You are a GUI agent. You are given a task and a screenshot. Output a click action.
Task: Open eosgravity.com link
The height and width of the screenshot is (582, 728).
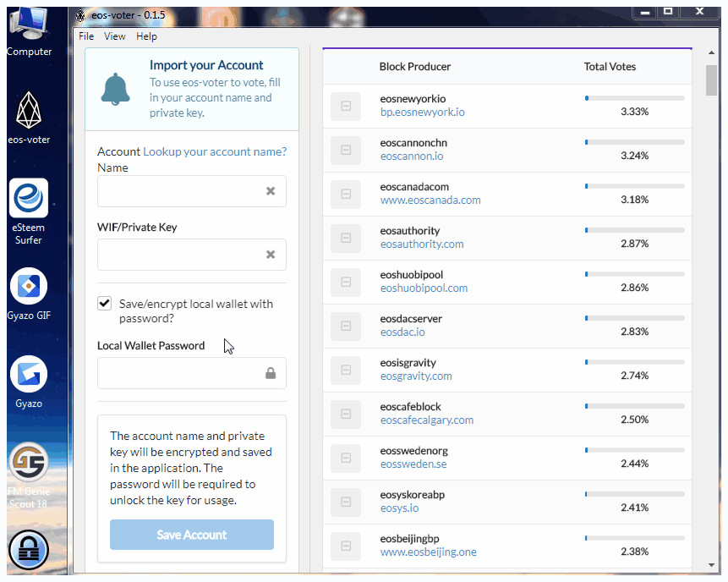[416, 376]
